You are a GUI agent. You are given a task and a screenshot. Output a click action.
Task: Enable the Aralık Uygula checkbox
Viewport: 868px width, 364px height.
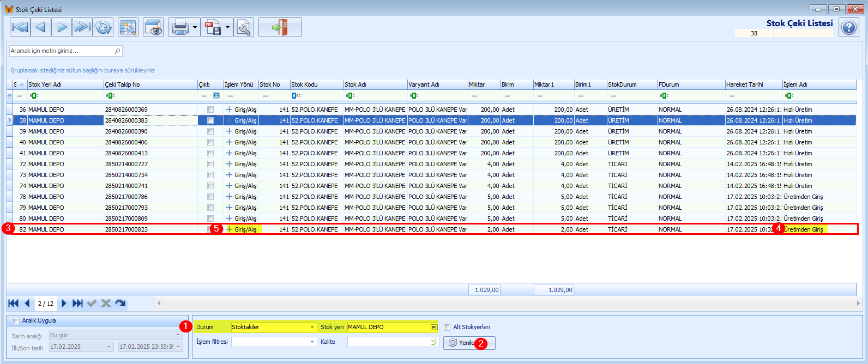tap(16, 321)
